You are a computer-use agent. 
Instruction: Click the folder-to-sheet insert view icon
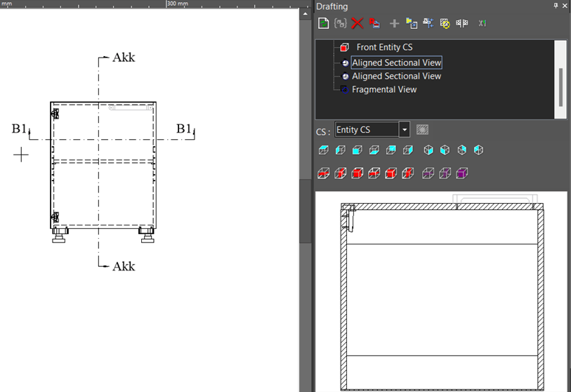(412, 23)
